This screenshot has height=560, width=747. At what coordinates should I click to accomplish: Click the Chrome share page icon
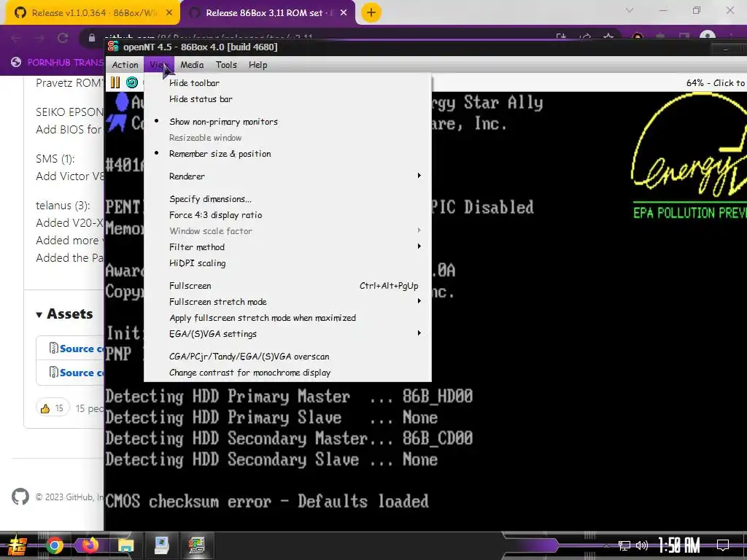(x=586, y=37)
